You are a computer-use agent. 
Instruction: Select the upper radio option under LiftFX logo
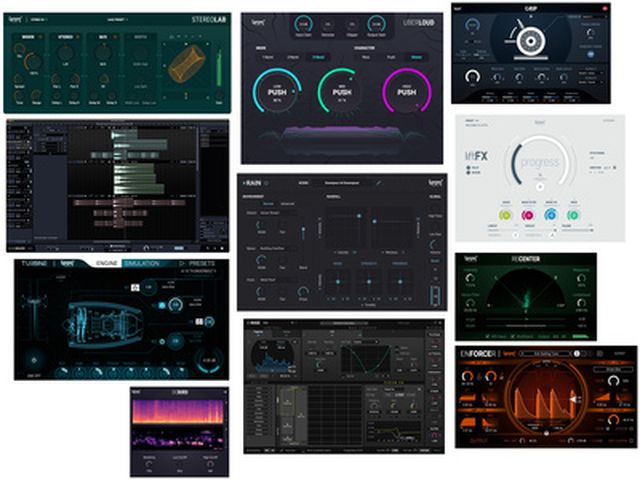tap(468, 167)
